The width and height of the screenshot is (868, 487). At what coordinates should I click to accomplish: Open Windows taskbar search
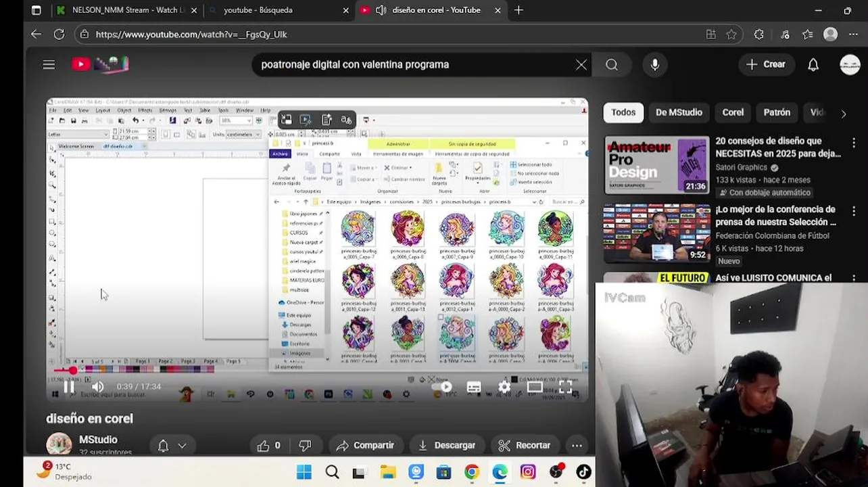(x=332, y=472)
